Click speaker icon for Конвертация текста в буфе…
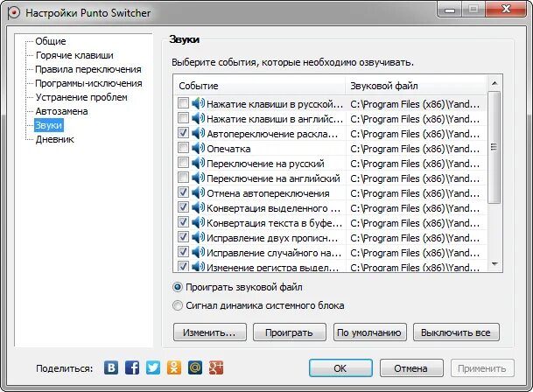Image resolution: width=533 pixels, height=392 pixels. tap(198, 223)
